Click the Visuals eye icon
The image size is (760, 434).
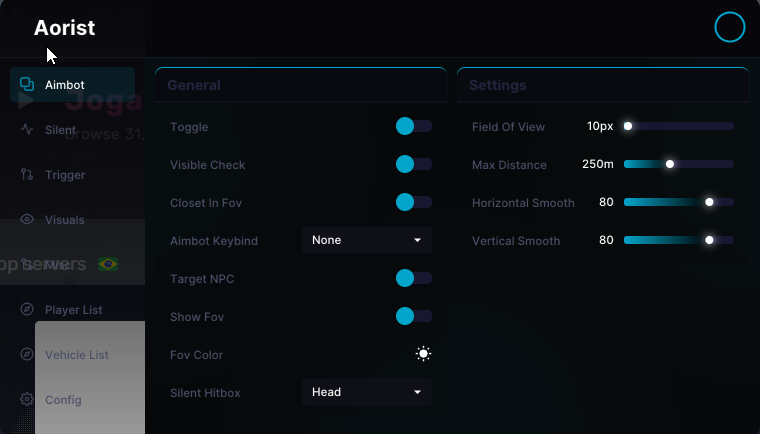pos(27,220)
